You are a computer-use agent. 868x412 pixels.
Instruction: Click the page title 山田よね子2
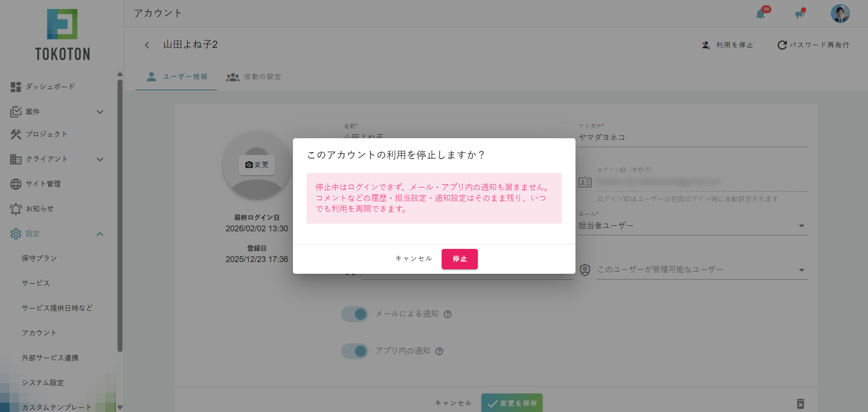coord(190,44)
